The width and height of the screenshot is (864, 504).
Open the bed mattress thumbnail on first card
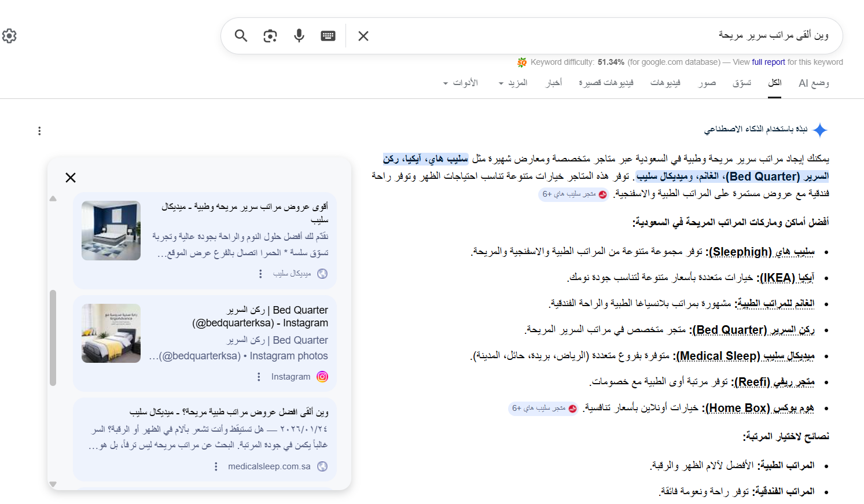coord(111,230)
